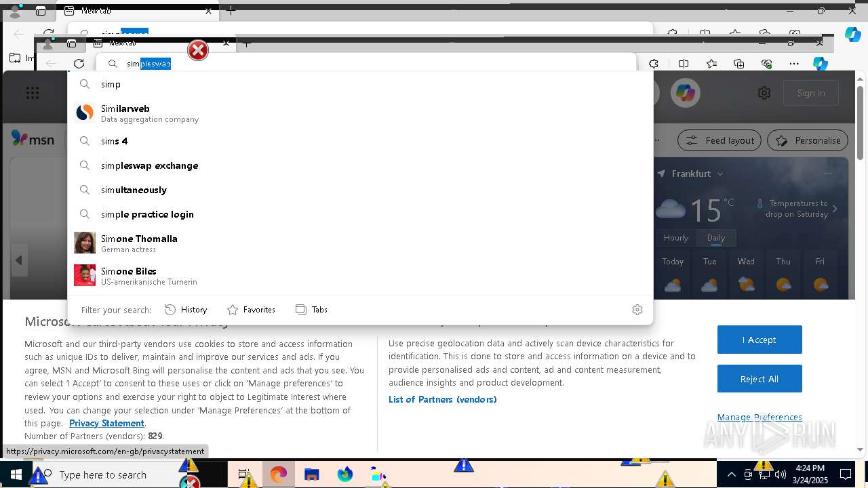
Task: Open profile icon in front Edge window
Action: pos(47,43)
